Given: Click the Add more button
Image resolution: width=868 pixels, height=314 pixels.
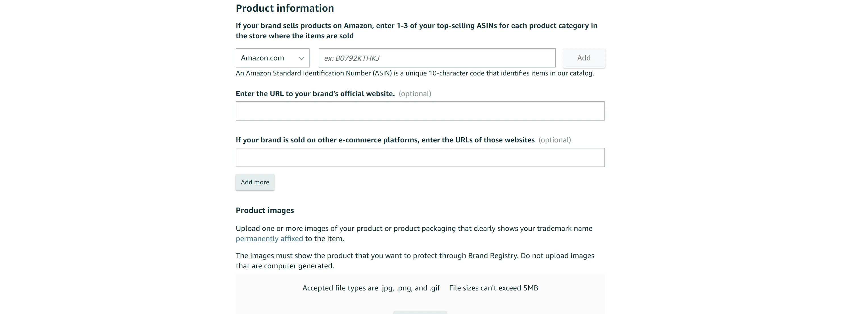Looking at the screenshot, I should (255, 182).
